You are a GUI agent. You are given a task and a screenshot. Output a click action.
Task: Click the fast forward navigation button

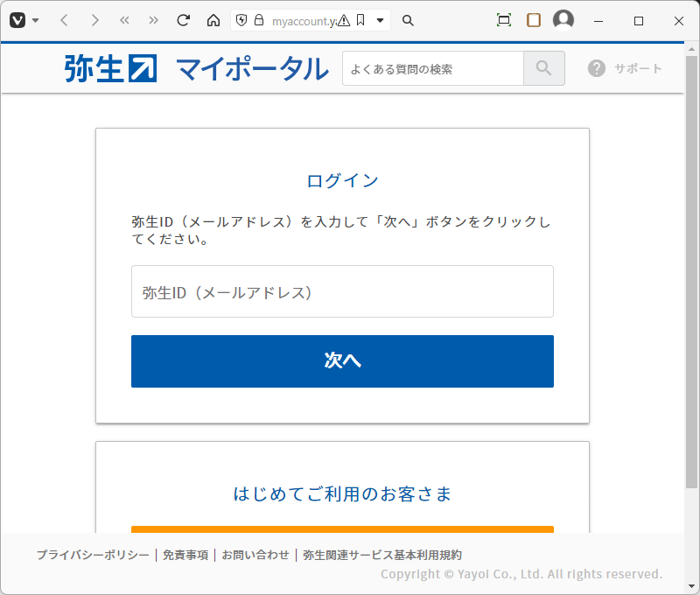(x=154, y=20)
